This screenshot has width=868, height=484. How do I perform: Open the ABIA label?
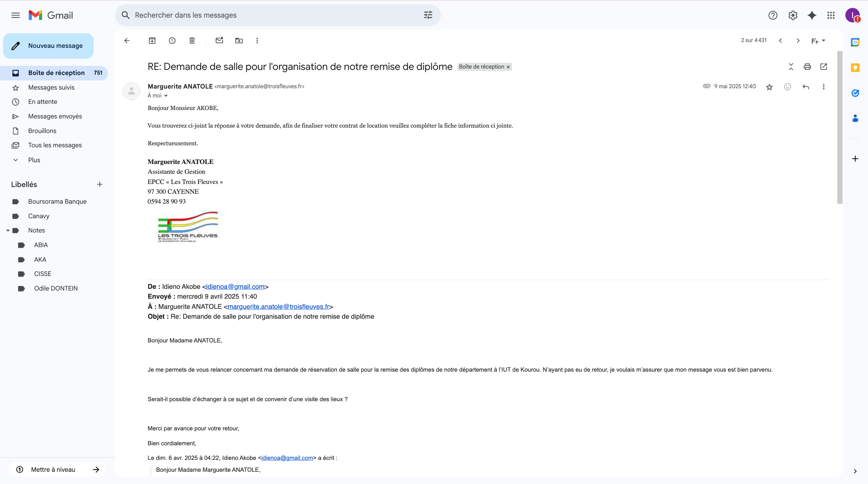click(x=41, y=245)
